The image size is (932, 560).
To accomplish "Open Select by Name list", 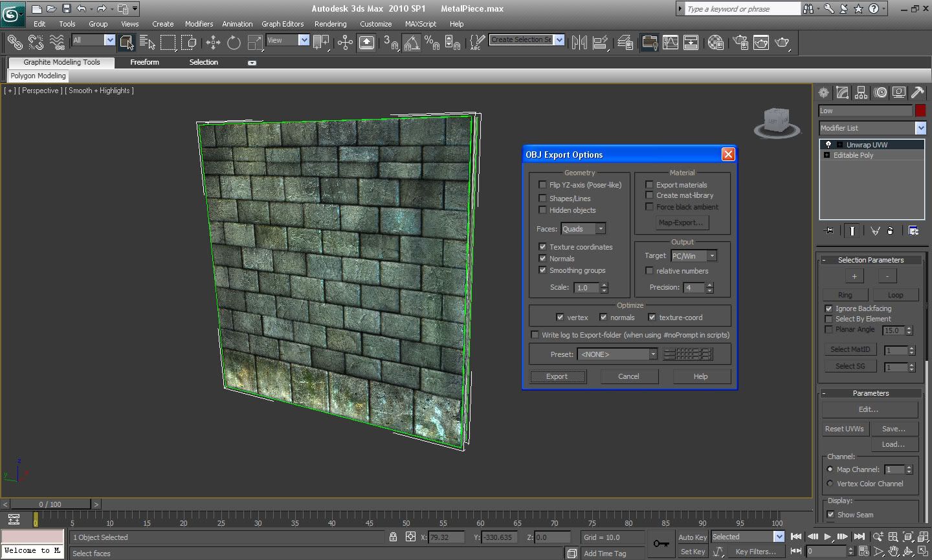I will (148, 43).
